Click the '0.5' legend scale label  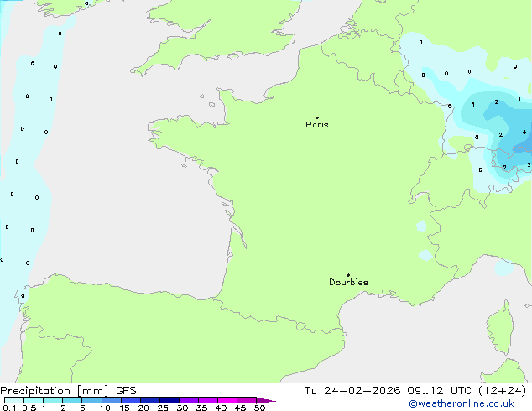[29, 408]
